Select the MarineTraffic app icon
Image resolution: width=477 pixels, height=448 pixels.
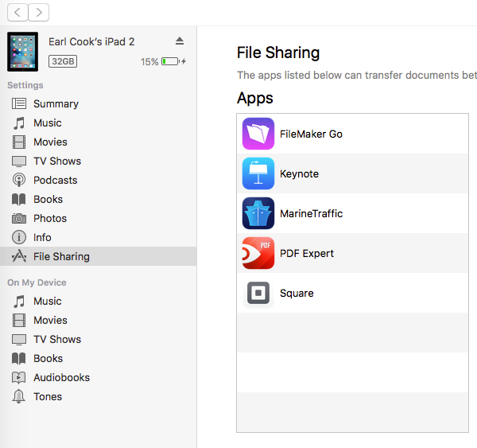point(258,213)
